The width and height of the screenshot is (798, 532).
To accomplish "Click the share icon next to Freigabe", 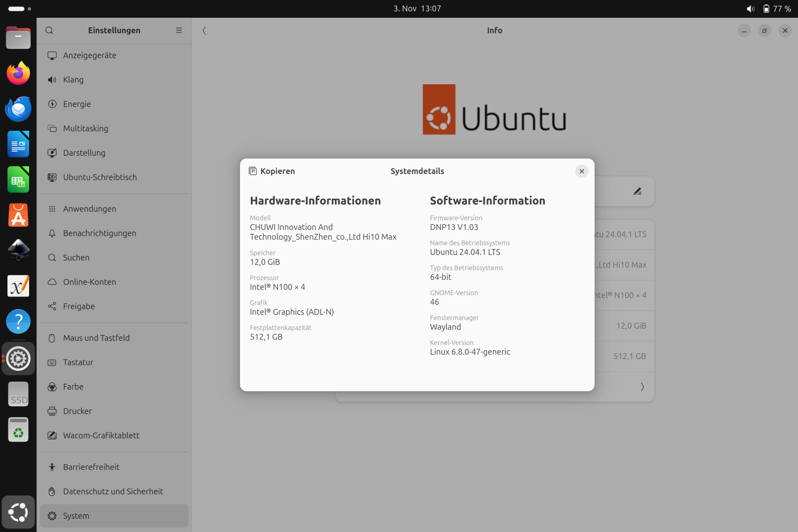I will click(52, 306).
